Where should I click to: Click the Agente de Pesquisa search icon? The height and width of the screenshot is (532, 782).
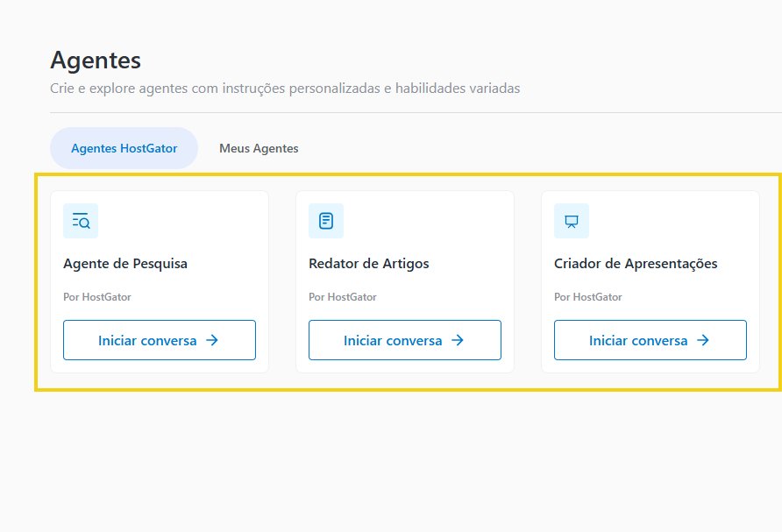pos(81,221)
